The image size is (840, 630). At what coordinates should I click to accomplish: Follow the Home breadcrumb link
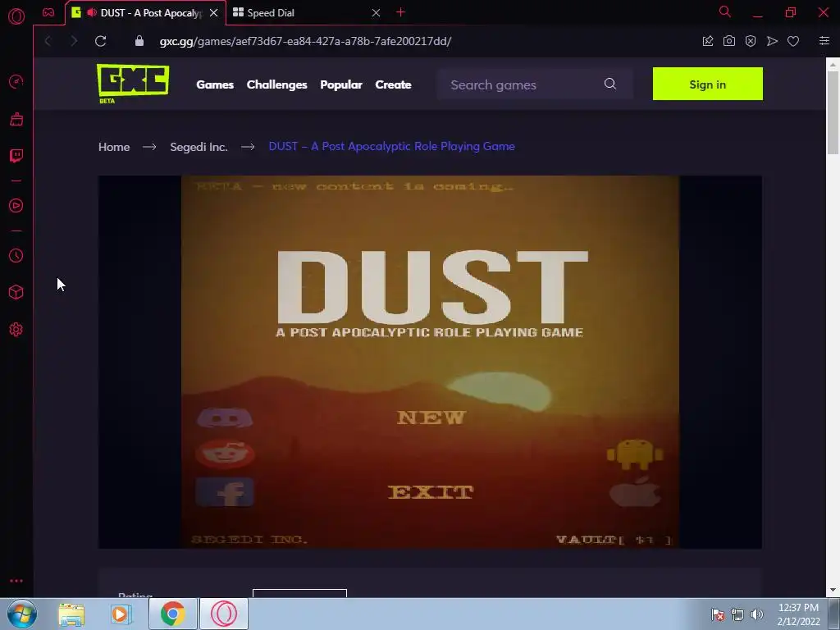[114, 147]
